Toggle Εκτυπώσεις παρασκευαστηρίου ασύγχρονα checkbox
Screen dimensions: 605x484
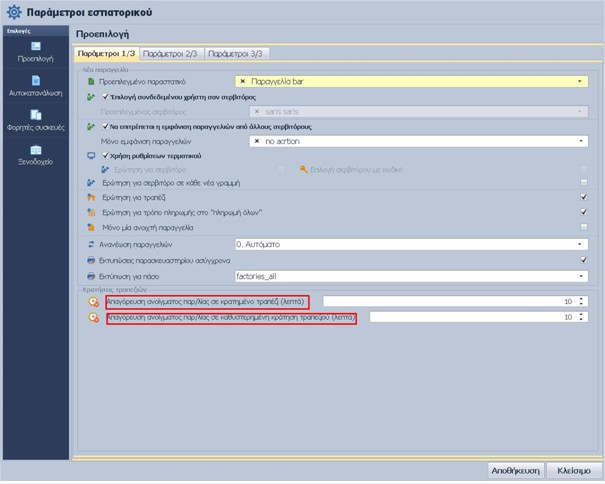[x=582, y=259]
